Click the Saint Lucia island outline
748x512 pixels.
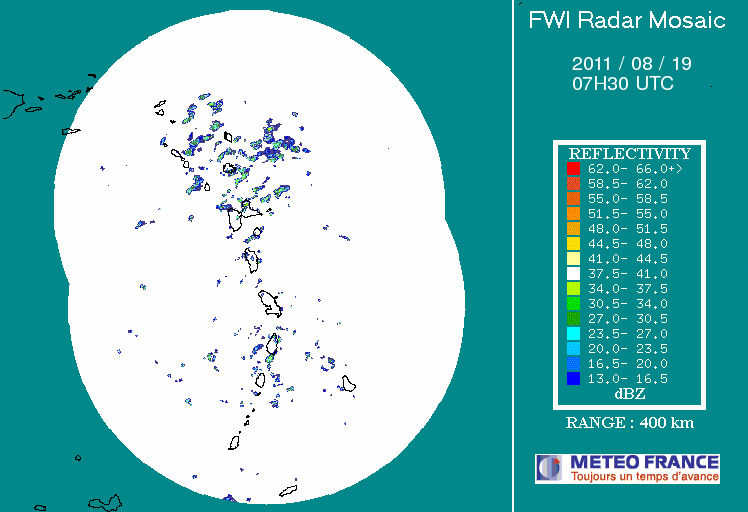(272, 344)
